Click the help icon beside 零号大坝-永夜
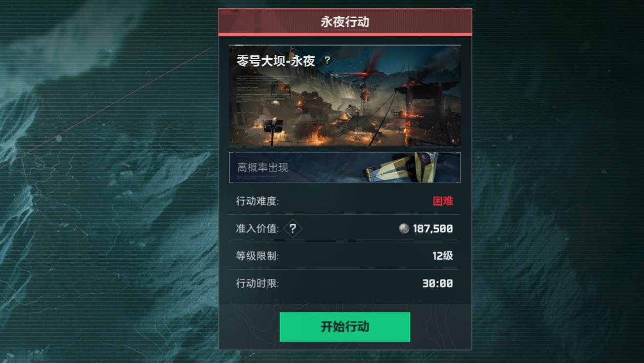The image size is (644, 363). point(327,61)
